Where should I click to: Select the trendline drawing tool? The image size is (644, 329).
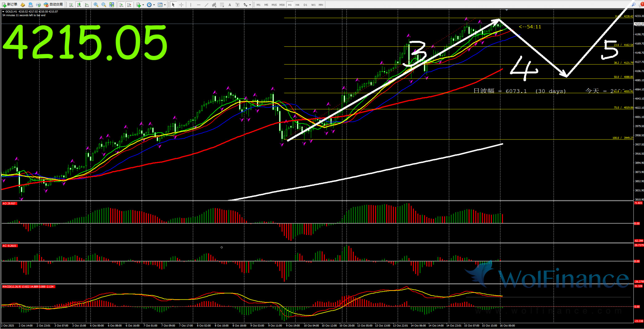pos(206,5)
